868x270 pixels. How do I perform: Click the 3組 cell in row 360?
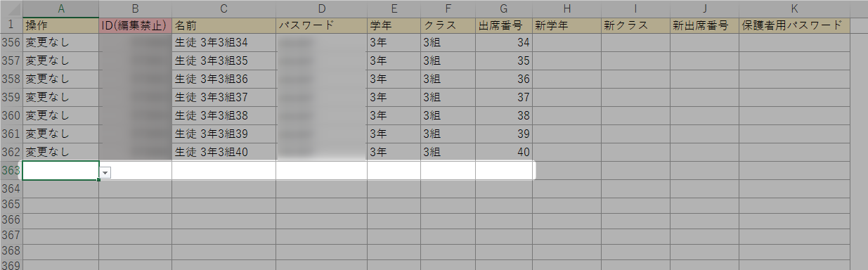448,115
